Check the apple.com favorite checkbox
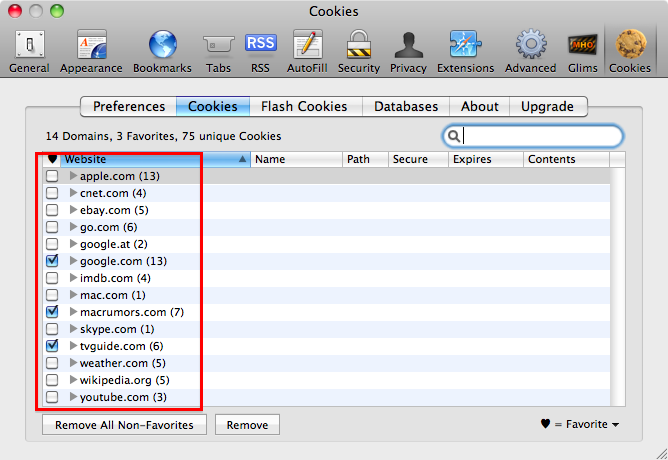The image size is (668, 460). coord(52,176)
